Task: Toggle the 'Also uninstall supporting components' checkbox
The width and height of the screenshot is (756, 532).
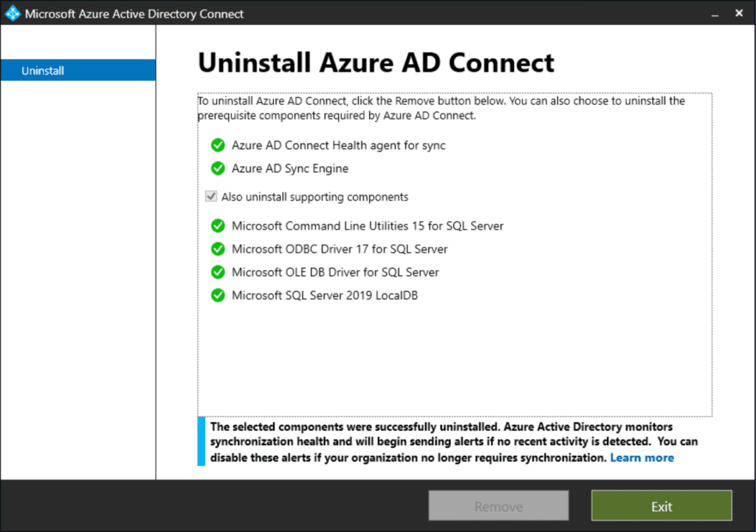Action: tap(210, 196)
